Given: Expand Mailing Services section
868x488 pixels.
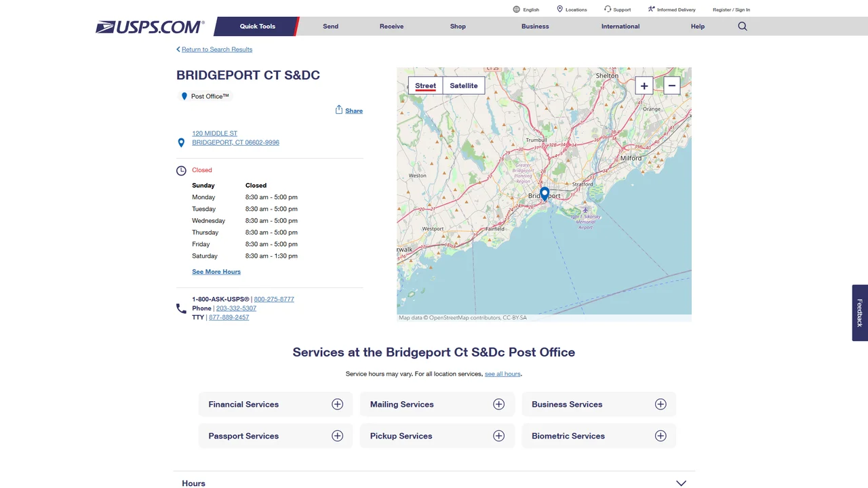Looking at the screenshot, I should [x=437, y=404].
